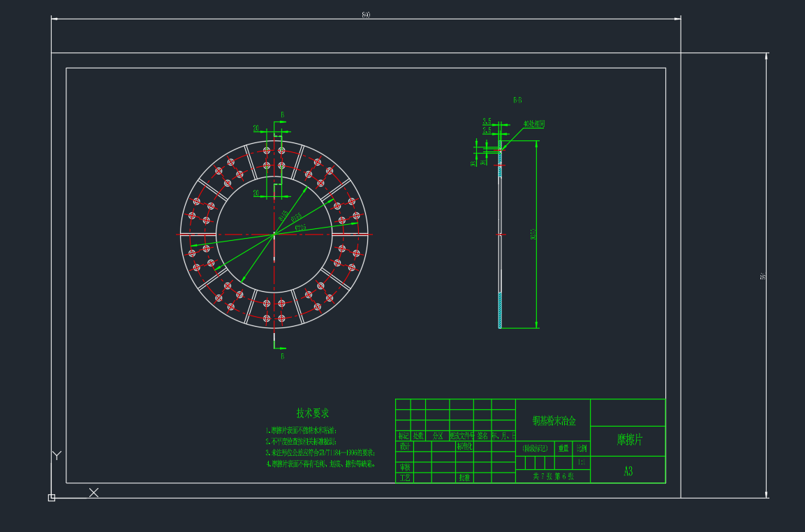Screen dimensions: 805x532
Task: Select the 更改文件号 header cell
Action: pyautogui.click(x=461, y=436)
